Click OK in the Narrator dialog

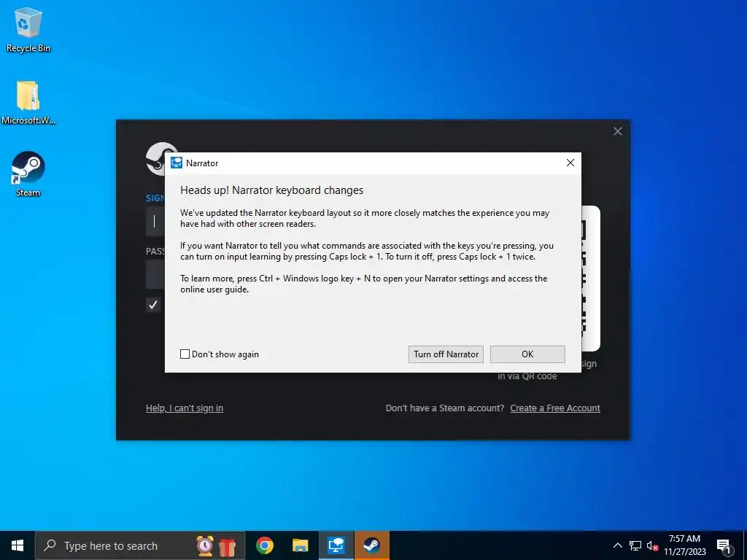[x=527, y=354]
